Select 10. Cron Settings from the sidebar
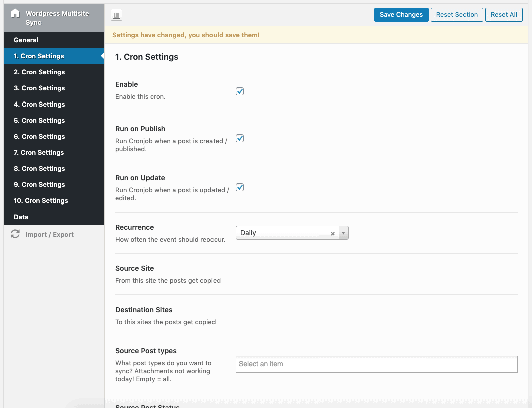 (41, 200)
